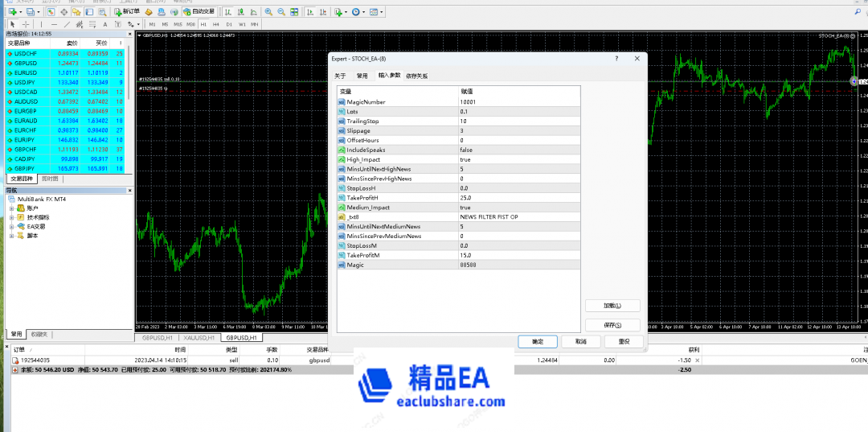The image size is (868, 432).
Task: Select the crosshair tool
Action: (x=26, y=24)
